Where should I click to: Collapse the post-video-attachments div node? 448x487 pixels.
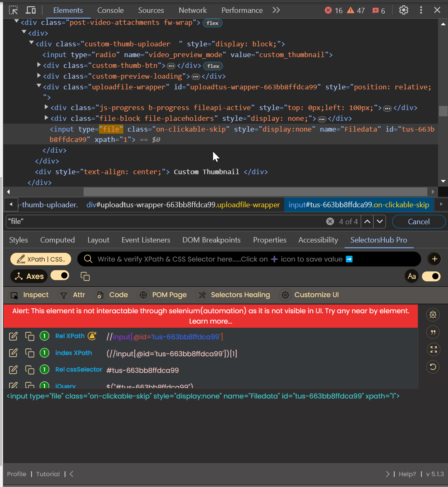click(x=17, y=21)
